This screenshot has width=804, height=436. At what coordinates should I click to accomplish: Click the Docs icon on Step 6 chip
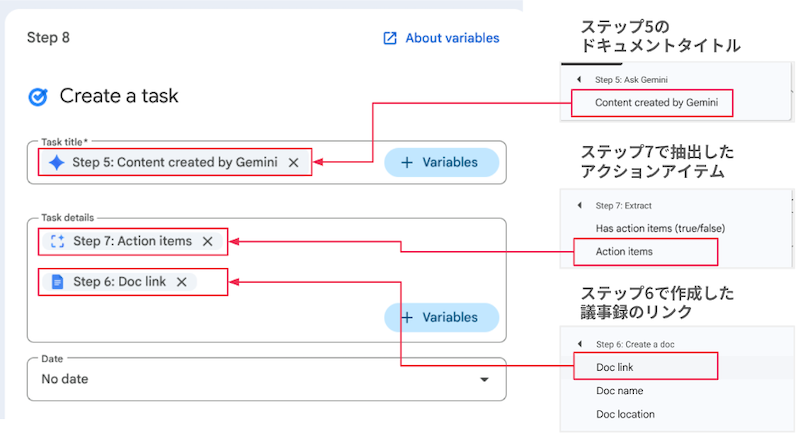point(57,282)
